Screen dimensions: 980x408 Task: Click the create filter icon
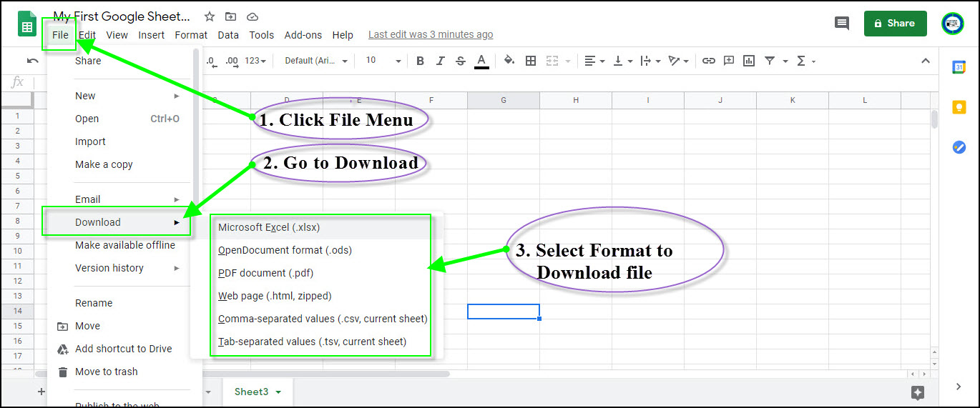pos(770,61)
